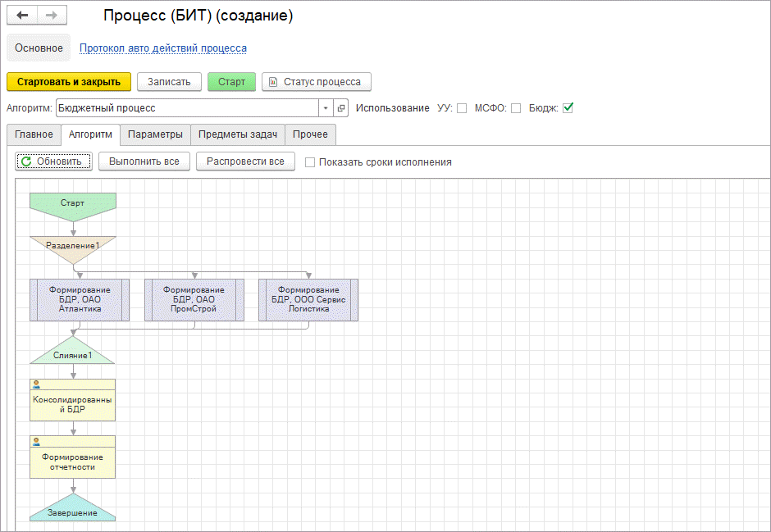This screenshot has width=771, height=532.
Task: Uncheck the Бюдж checkbox
Action: [568, 108]
